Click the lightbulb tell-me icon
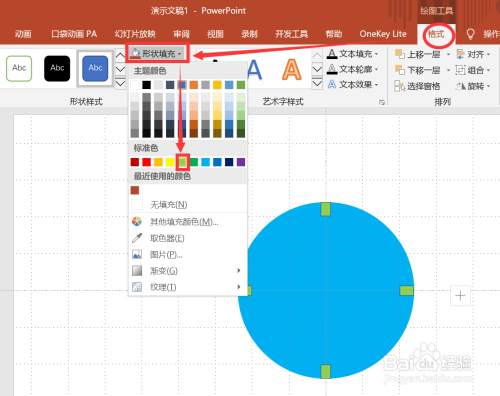 pos(470,34)
